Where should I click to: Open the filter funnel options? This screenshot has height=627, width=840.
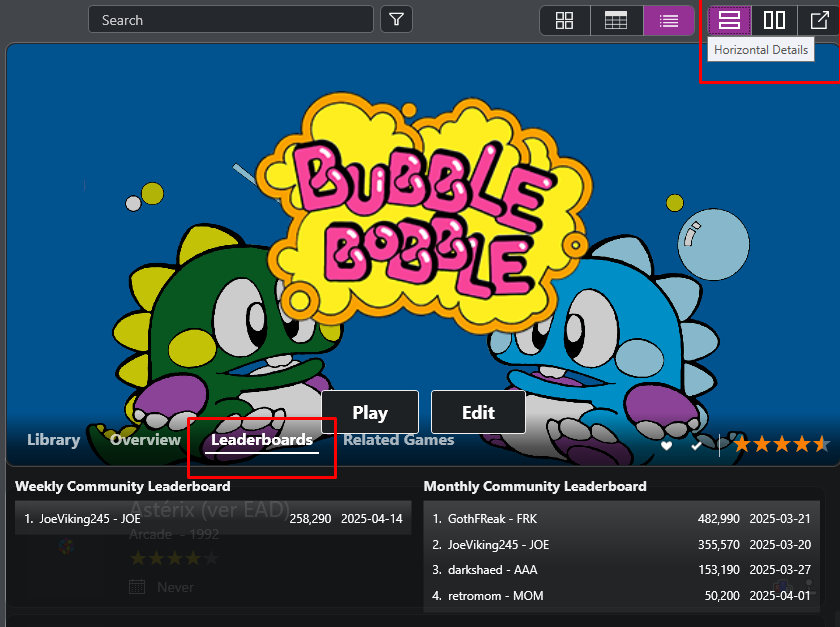(396, 20)
